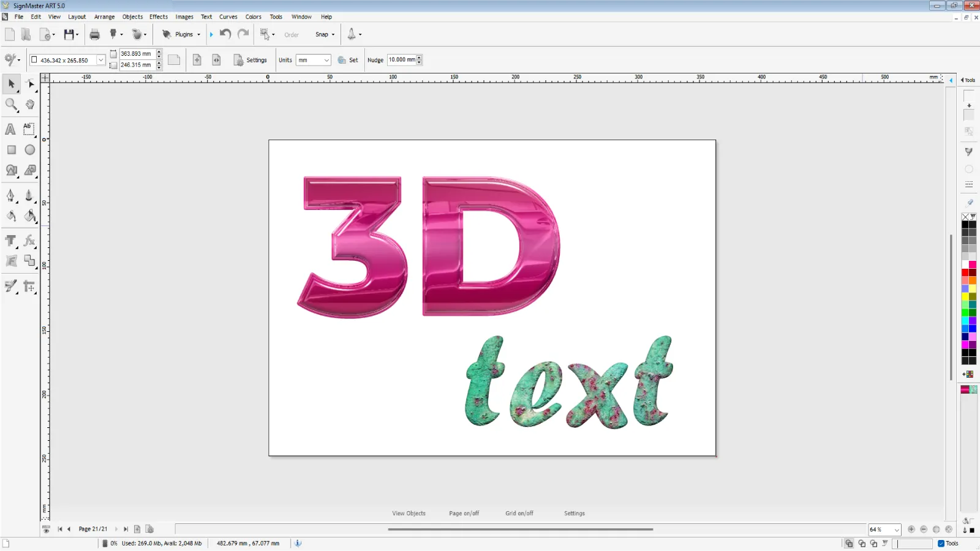Open the measure and dimension tool
Screen dimensions: 980x551
[29, 287]
